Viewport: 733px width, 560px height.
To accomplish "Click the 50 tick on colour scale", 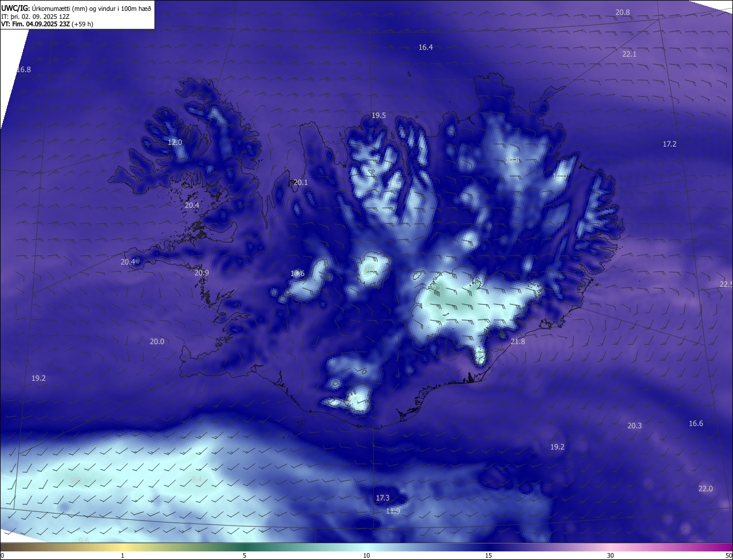I will (728, 556).
